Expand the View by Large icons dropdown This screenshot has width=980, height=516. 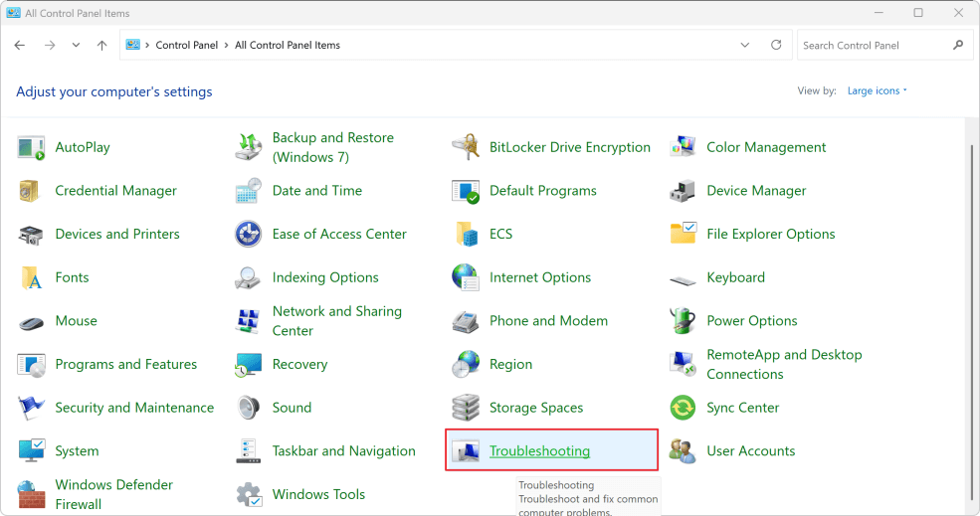click(x=878, y=91)
